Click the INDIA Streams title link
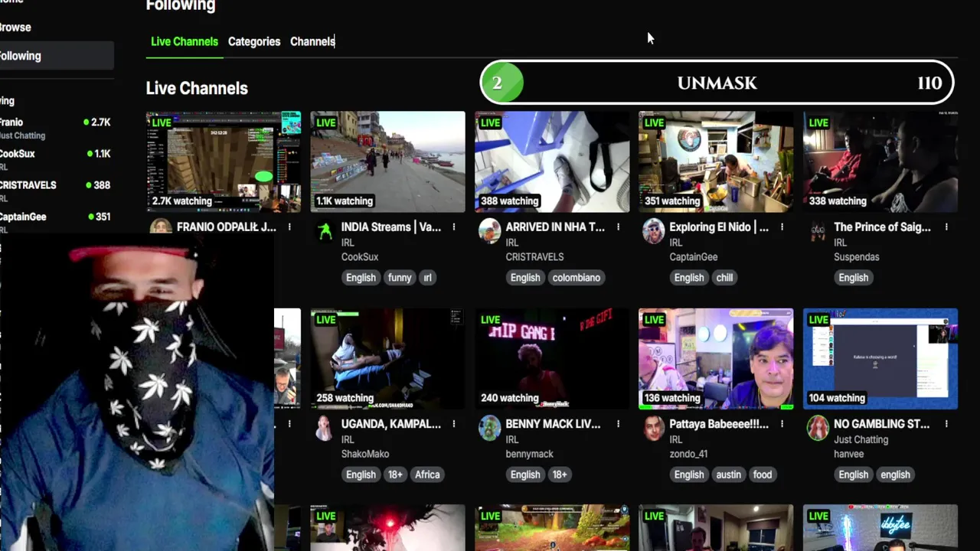 coord(391,227)
